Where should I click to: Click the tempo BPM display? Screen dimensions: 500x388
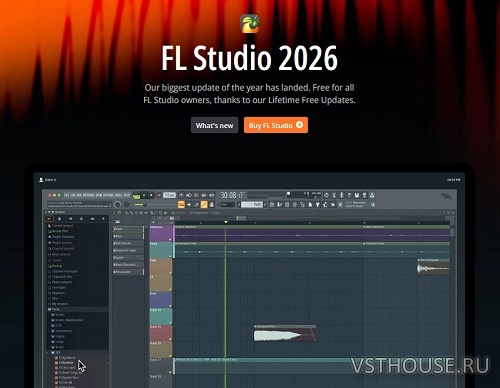(169, 195)
